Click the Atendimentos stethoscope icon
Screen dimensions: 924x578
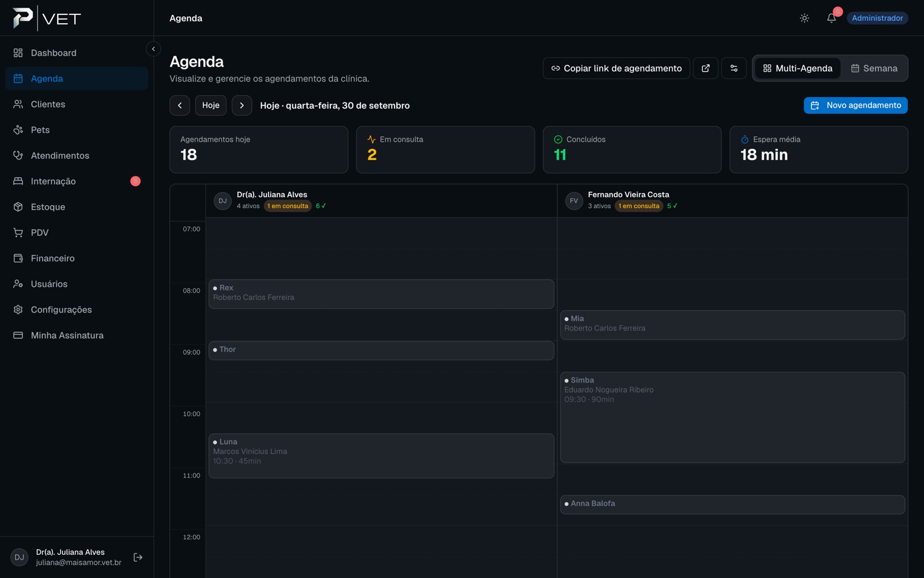click(x=18, y=155)
